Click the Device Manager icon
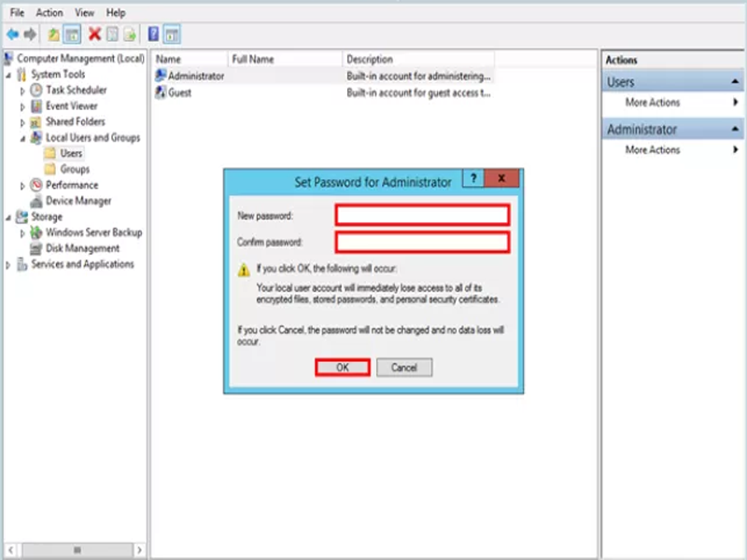The width and height of the screenshot is (747, 560). pos(36,201)
